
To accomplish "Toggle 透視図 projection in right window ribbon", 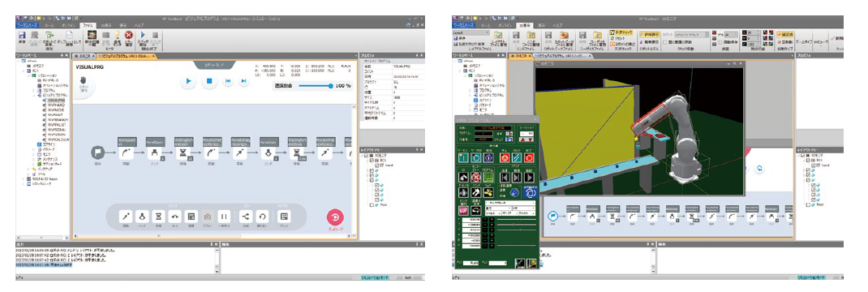I will coord(784,34).
